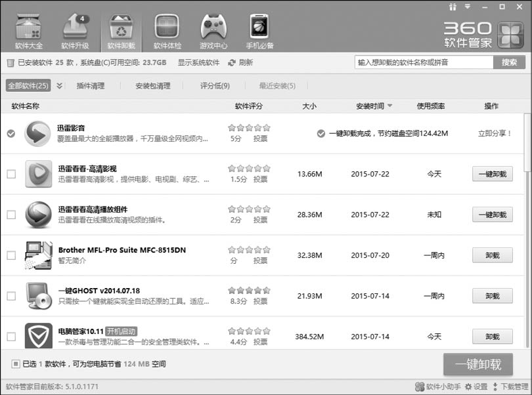Click the Brother MFL-Pro Suite icon

[x=39, y=255]
